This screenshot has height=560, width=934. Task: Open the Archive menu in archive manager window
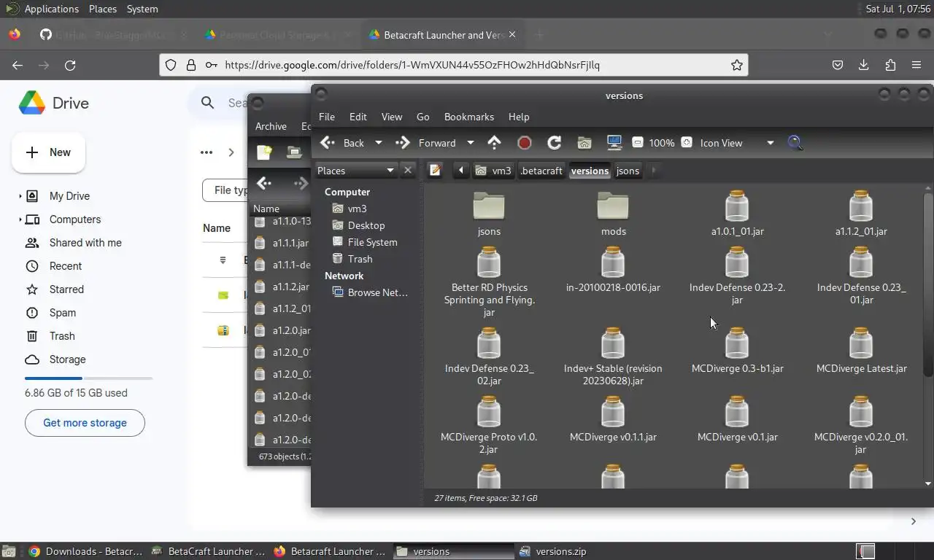271,126
